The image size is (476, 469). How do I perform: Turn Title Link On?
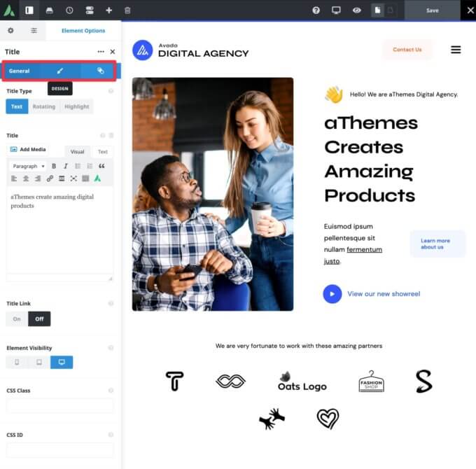click(17, 319)
